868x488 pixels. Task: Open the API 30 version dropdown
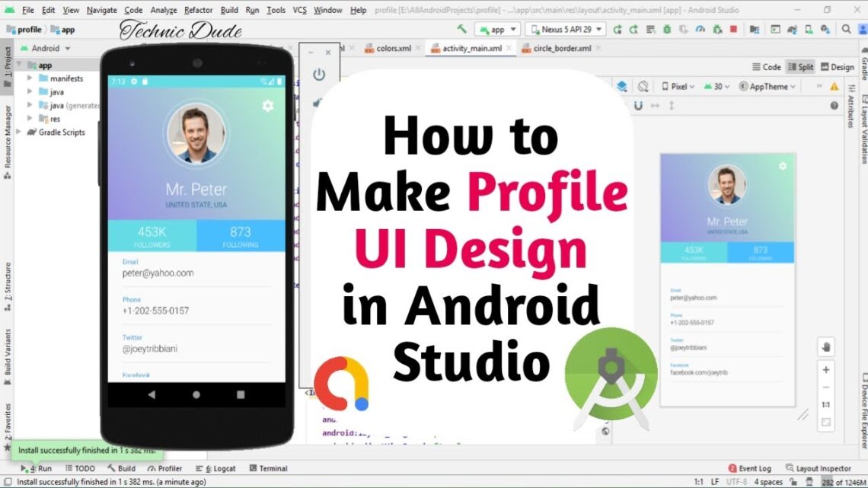716,86
